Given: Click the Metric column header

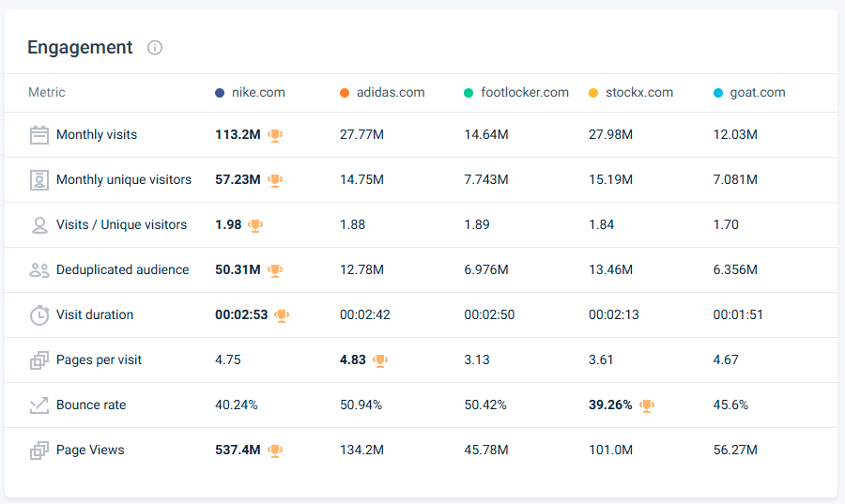Looking at the screenshot, I should 47,93.
